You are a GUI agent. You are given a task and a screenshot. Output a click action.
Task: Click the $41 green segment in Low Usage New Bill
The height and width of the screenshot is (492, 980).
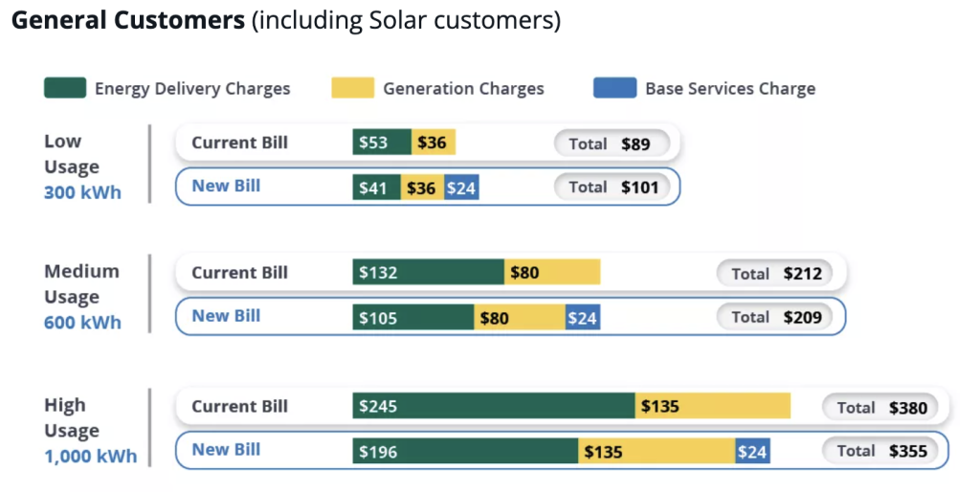point(376,188)
